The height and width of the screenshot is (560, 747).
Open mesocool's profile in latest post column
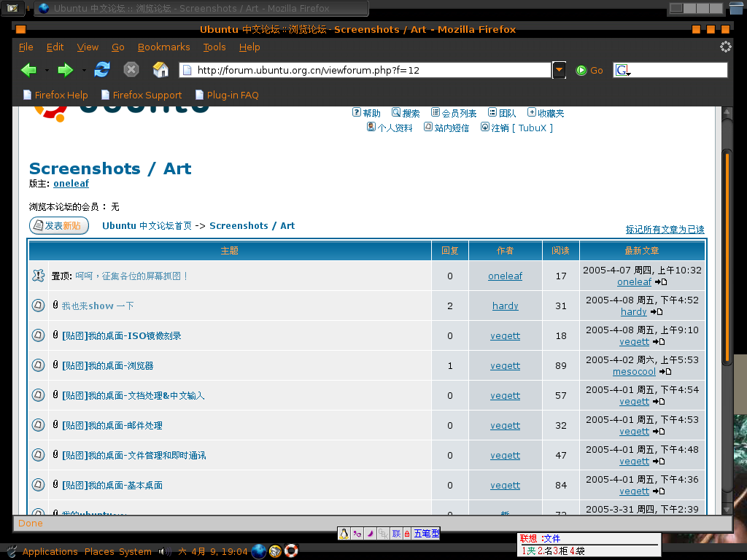tap(634, 371)
